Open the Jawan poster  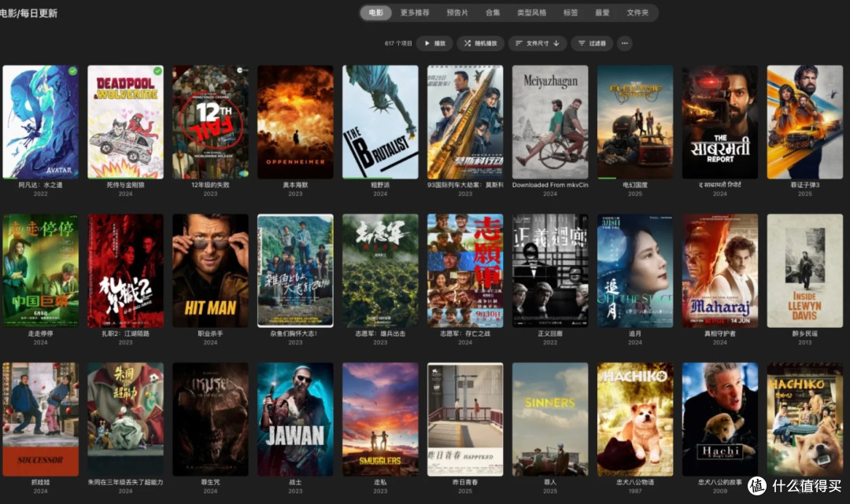[x=295, y=420]
